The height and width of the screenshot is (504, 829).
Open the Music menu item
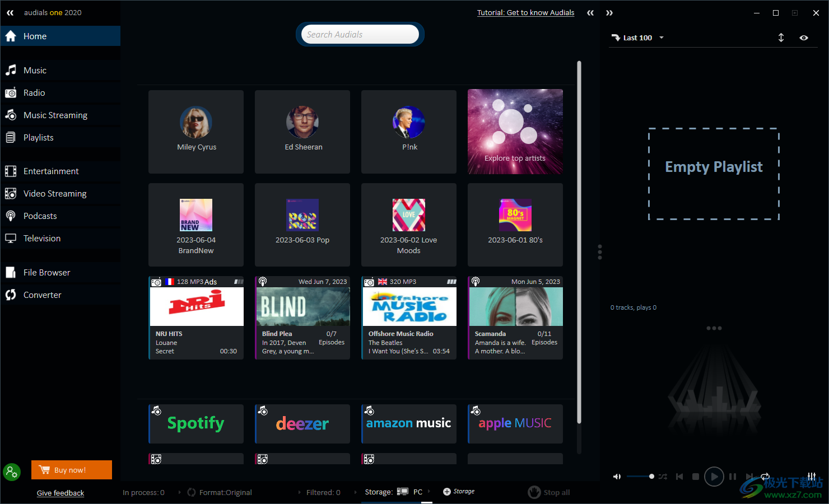tap(60, 70)
